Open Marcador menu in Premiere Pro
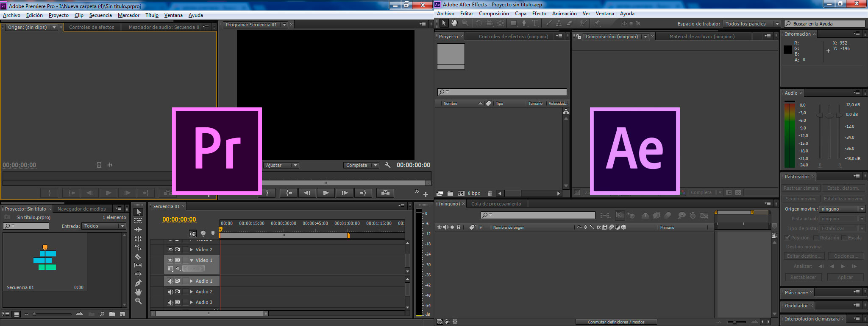The image size is (868, 326). click(x=128, y=15)
